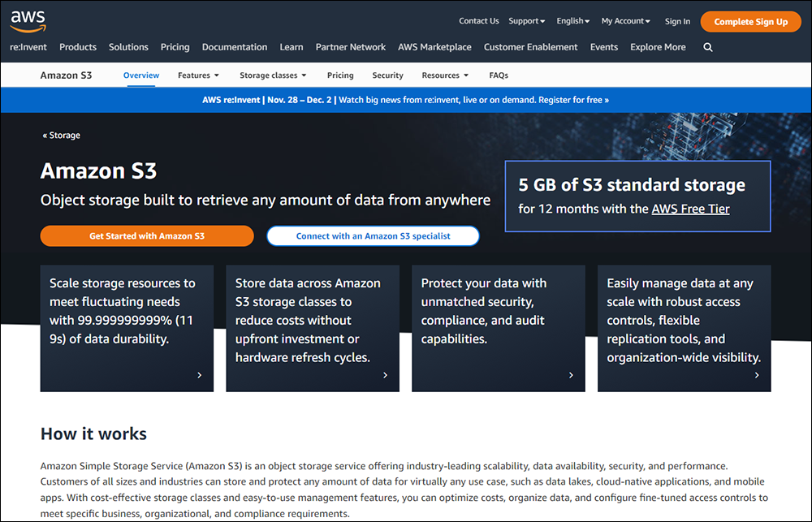812x522 pixels.
Task: Click the Amazon S3 product nav title
Action: point(67,75)
